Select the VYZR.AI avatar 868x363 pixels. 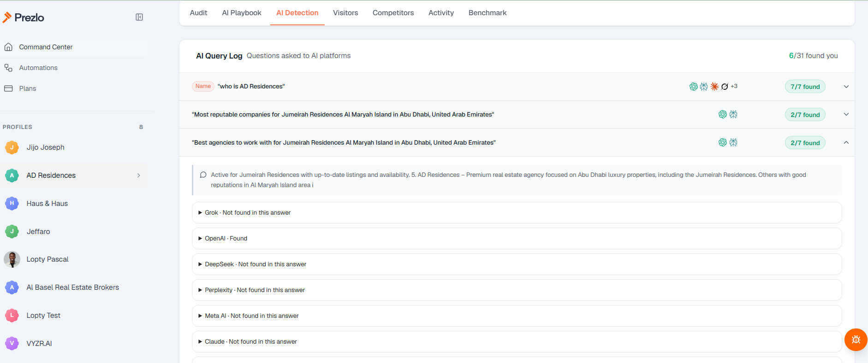[12, 343]
